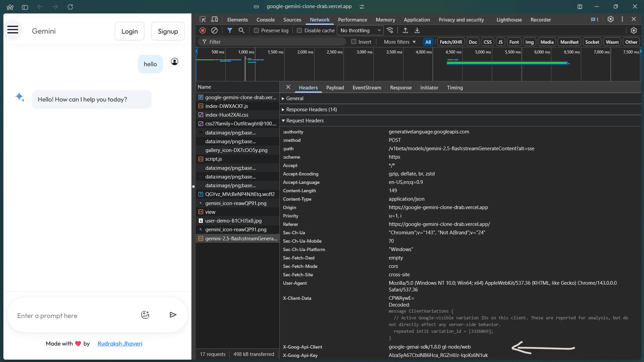This screenshot has width=644, height=362.
Task: Enable the Preserve log checkbox
Action: (256, 30)
